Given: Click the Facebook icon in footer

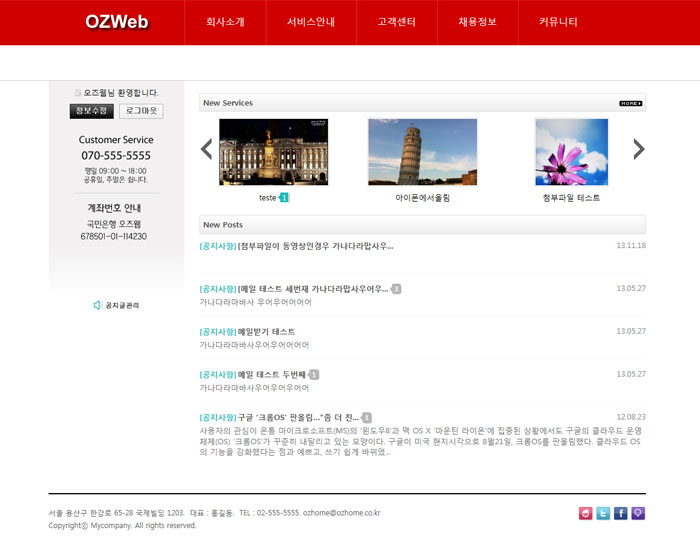Looking at the screenshot, I should 621,513.
